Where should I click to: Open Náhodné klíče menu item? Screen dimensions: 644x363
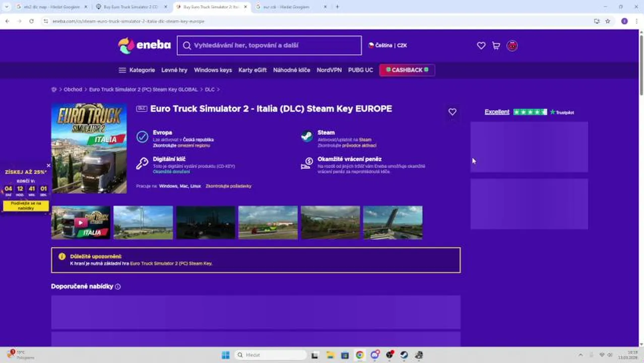point(291,70)
